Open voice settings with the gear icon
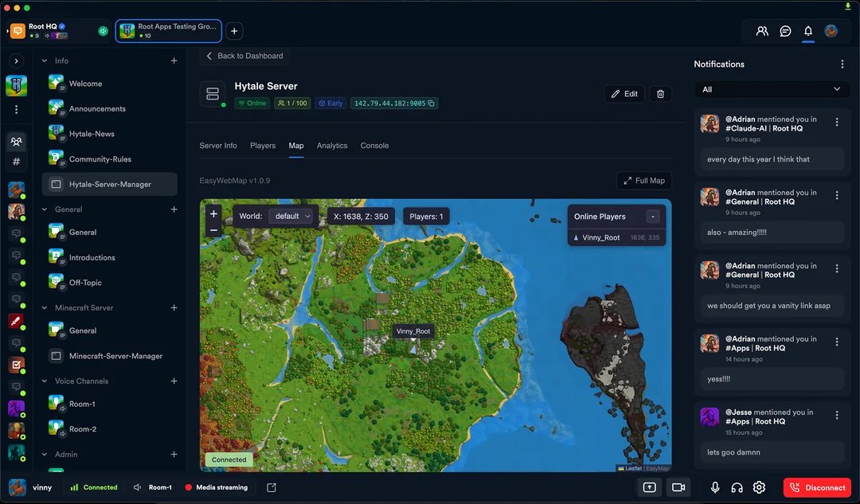860x504 pixels. pyautogui.click(x=759, y=487)
